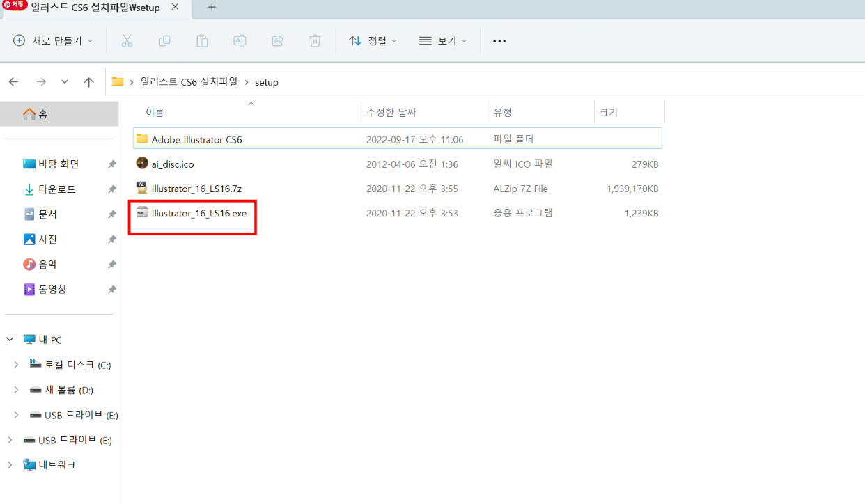Select the Adobe Illustrator CS6 folder
This screenshot has width=865, height=504.
tap(397, 139)
